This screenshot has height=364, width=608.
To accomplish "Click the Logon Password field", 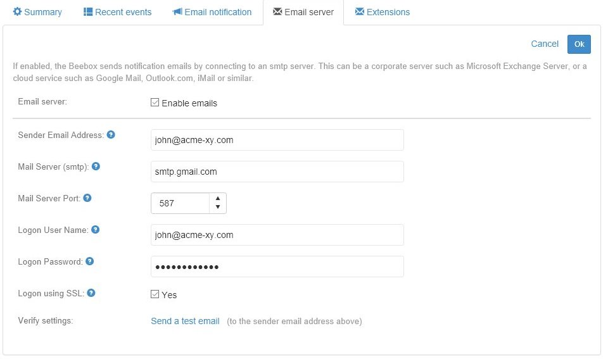I will pos(277,267).
